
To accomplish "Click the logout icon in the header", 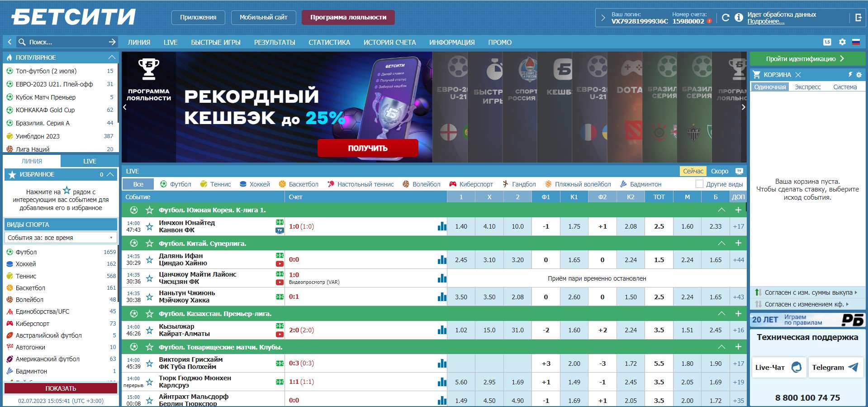I will [858, 18].
